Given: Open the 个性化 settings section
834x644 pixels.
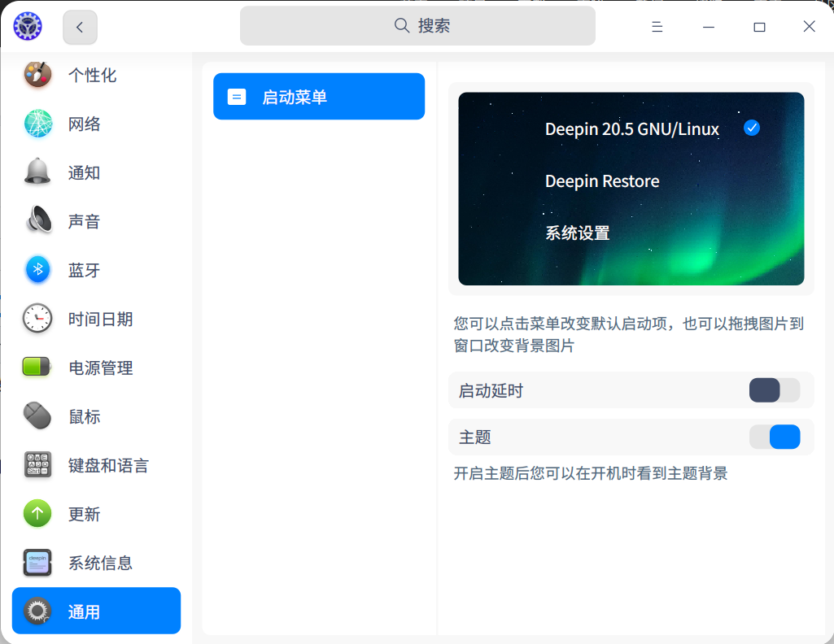Looking at the screenshot, I should coord(92,75).
